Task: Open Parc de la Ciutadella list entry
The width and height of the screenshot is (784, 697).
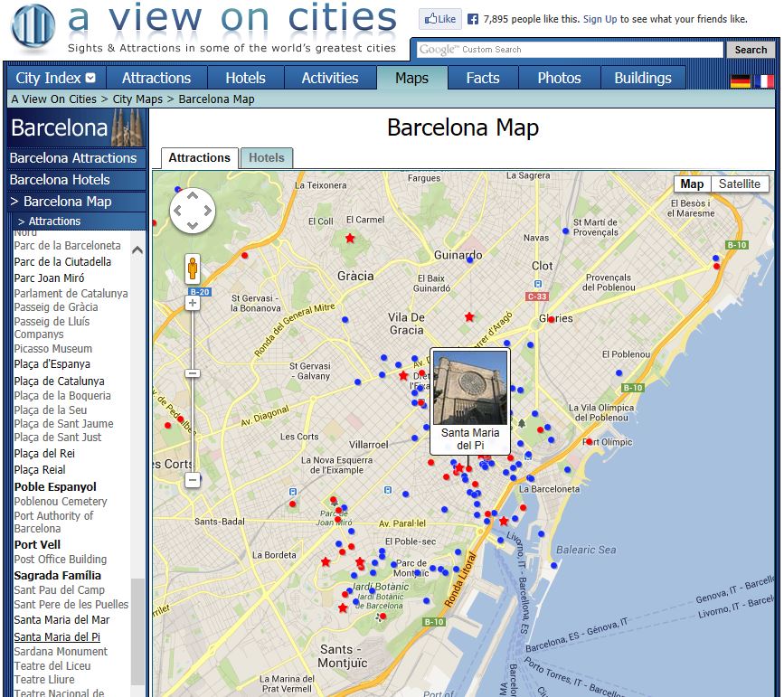Action: click(x=62, y=261)
